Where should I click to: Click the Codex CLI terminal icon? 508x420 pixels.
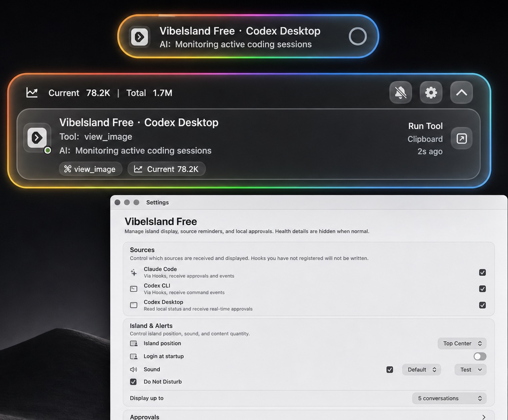click(x=133, y=289)
